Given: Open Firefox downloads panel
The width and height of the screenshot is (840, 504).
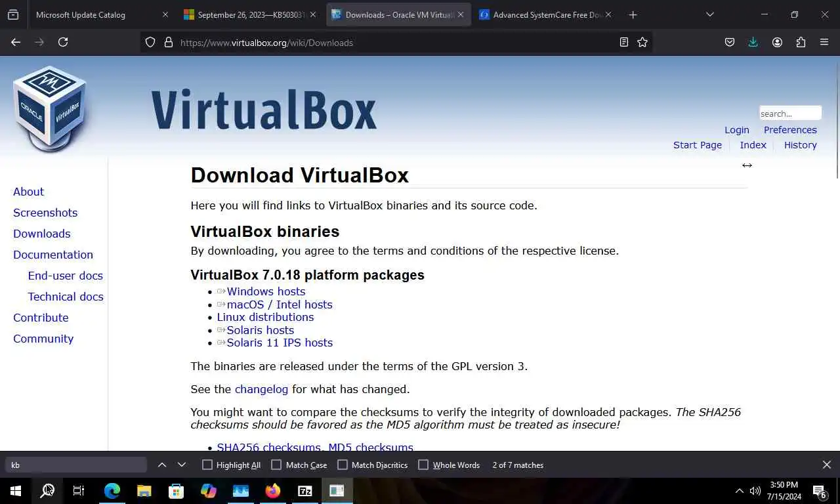Looking at the screenshot, I should pyautogui.click(x=753, y=42).
